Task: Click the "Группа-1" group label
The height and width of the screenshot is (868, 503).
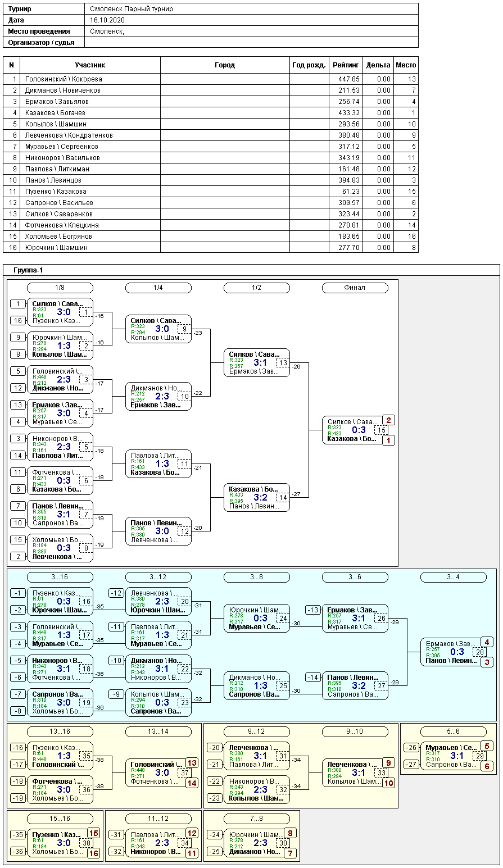Action: (29, 270)
